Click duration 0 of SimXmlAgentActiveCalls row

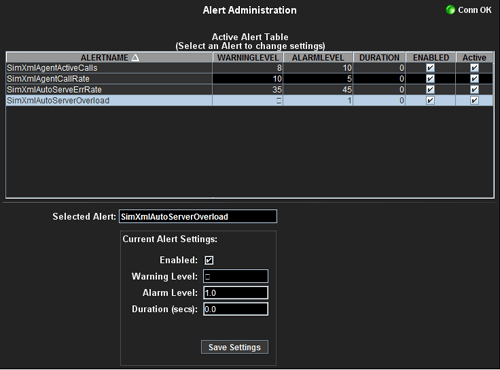pyautogui.click(x=402, y=68)
